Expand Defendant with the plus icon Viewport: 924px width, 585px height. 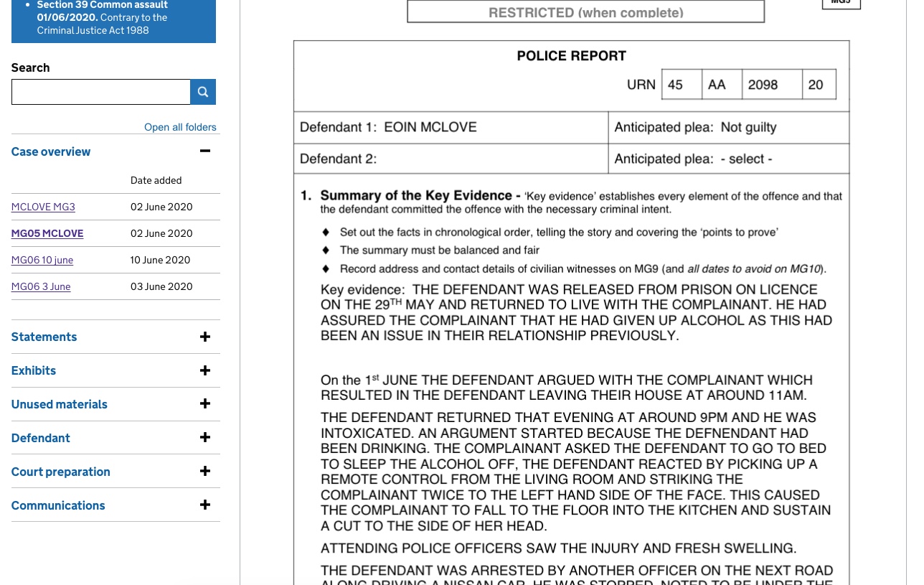pos(205,438)
